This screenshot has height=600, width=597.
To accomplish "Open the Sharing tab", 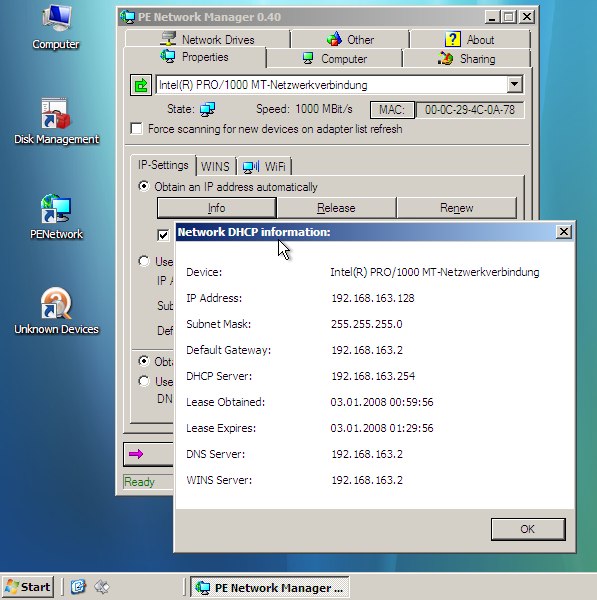I will tap(467, 59).
